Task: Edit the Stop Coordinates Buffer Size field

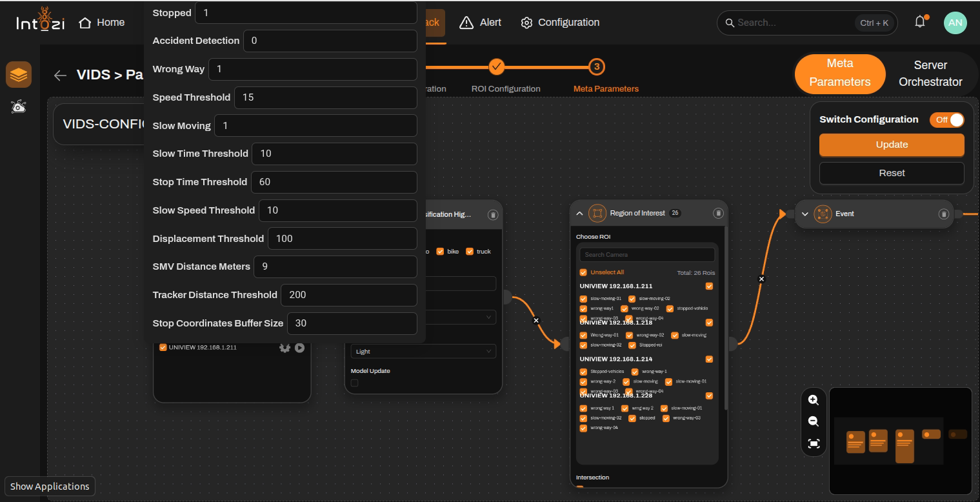Action: (x=352, y=323)
